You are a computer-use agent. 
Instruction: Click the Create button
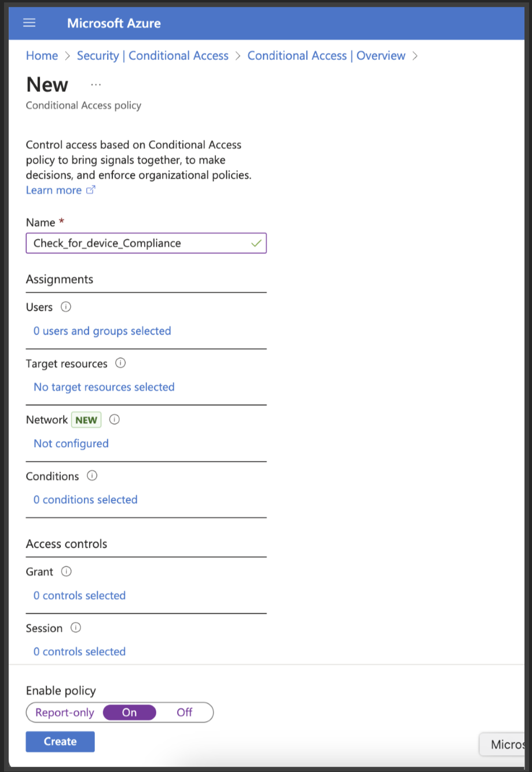coord(60,741)
